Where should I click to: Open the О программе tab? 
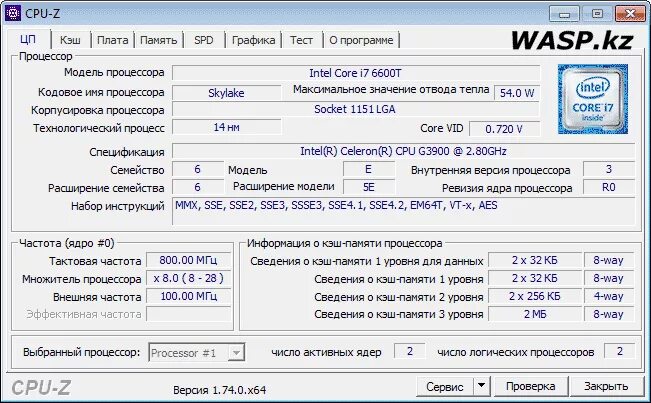click(x=361, y=40)
